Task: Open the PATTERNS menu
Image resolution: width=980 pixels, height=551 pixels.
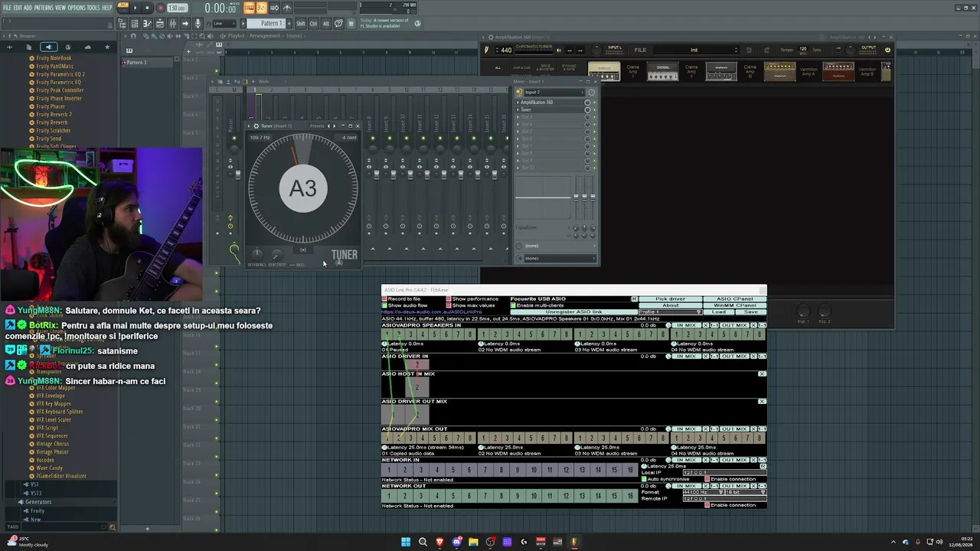Action: [44, 8]
